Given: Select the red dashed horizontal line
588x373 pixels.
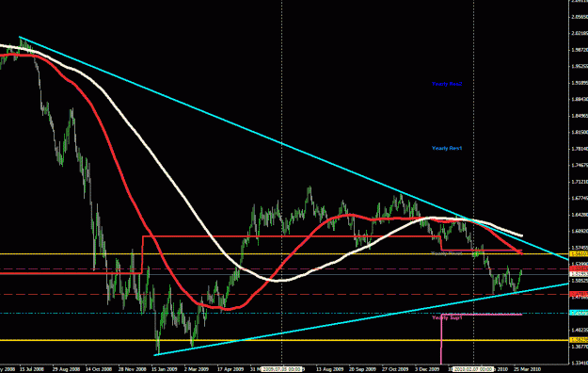Looking at the screenshot, I should pos(284,294).
